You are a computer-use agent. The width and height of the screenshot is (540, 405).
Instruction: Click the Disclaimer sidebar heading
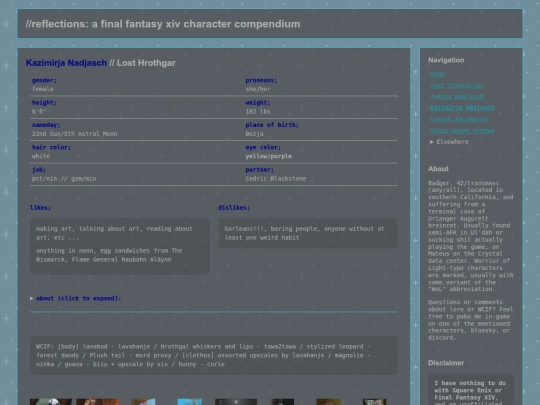(x=446, y=363)
